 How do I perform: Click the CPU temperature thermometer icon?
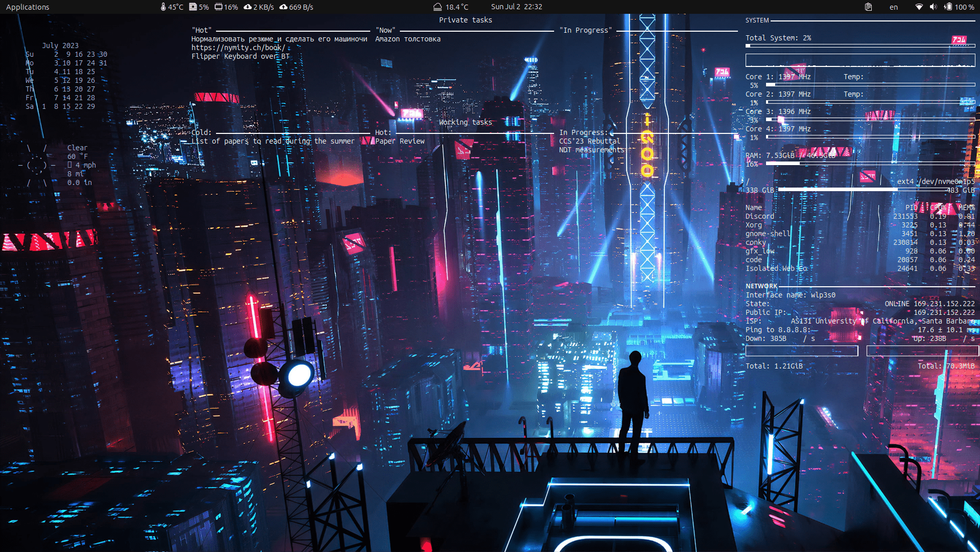click(x=163, y=7)
